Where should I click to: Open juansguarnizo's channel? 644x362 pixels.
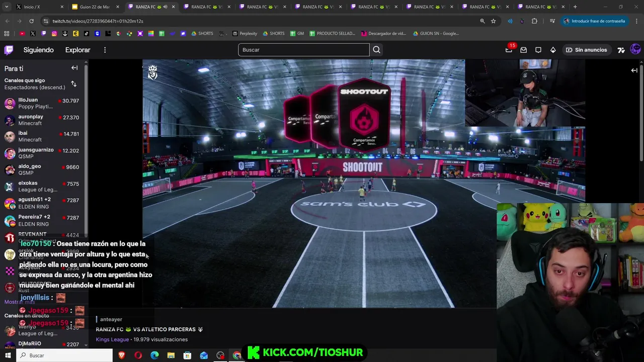42,153
